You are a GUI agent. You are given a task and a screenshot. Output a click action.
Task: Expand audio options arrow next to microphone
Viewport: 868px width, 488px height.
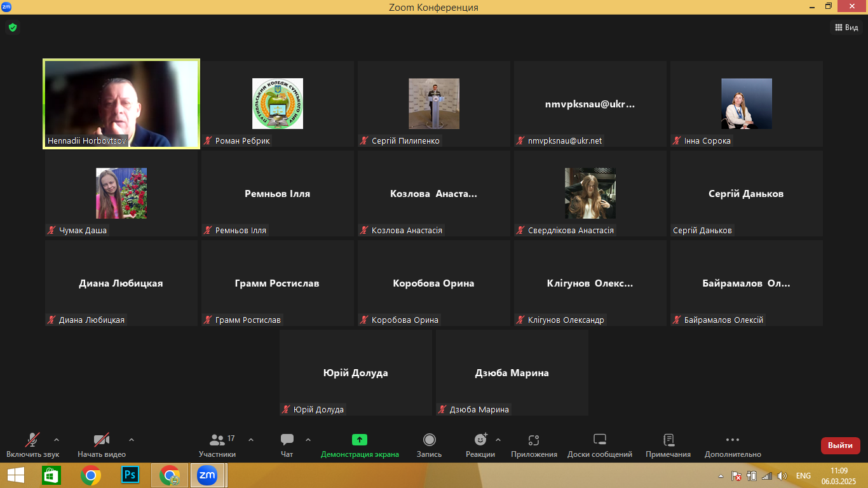click(x=57, y=440)
